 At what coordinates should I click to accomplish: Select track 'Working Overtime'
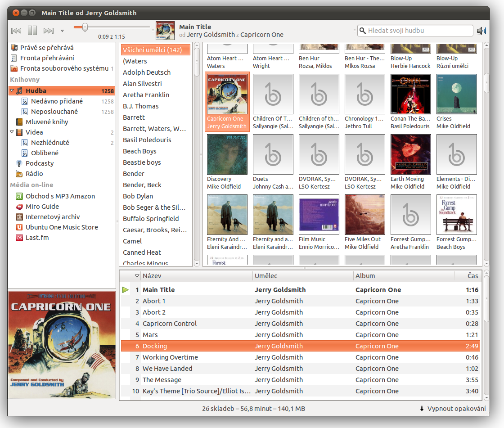click(300, 357)
